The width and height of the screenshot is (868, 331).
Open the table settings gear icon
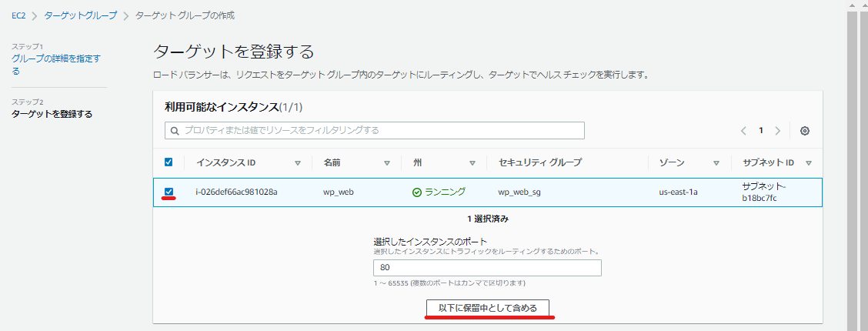tap(805, 131)
